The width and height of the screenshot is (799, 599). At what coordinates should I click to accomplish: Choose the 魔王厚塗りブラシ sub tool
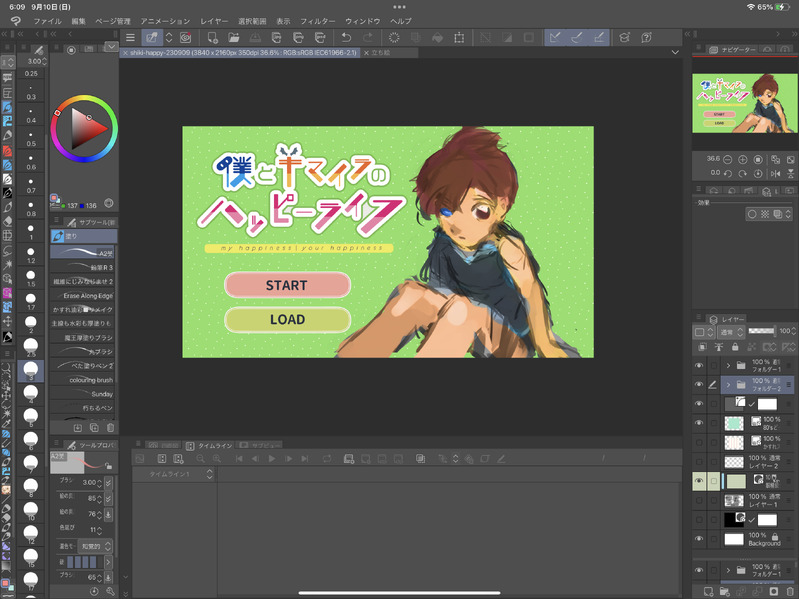(x=84, y=338)
